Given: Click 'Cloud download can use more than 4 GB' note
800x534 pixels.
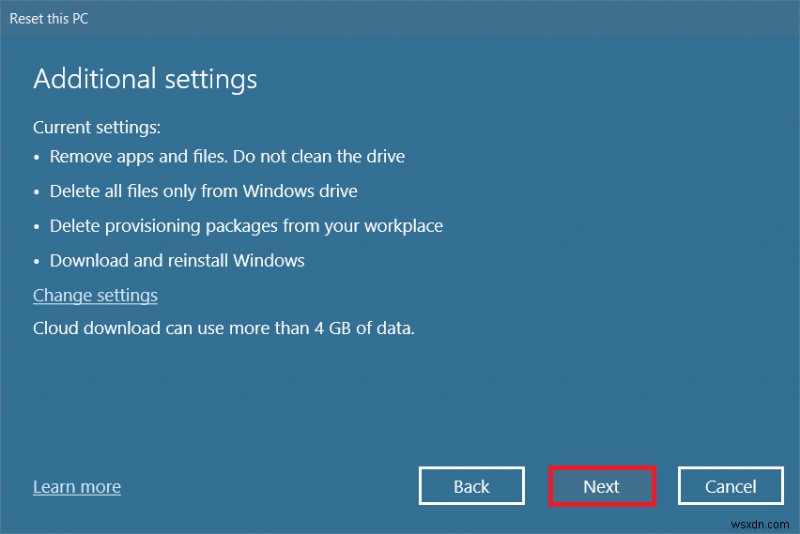Looking at the screenshot, I should coord(224,328).
